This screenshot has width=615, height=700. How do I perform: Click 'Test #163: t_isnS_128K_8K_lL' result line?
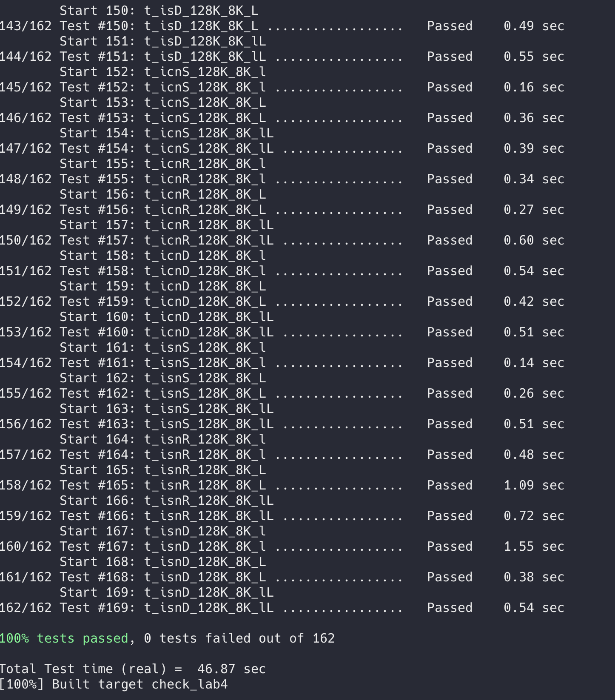click(282, 424)
